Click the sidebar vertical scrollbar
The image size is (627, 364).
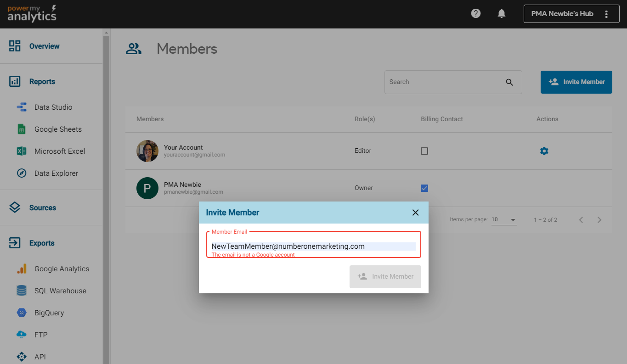click(x=106, y=184)
